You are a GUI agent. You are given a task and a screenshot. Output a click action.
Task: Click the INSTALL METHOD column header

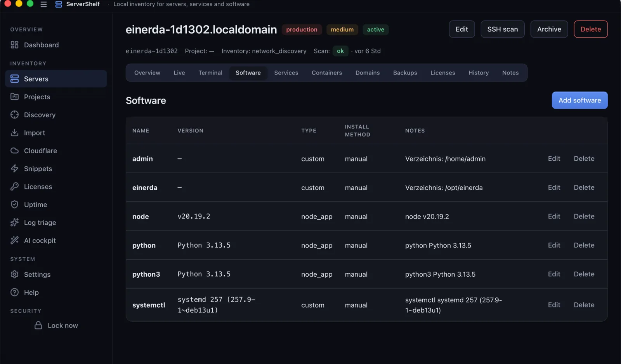pyautogui.click(x=357, y=131)
